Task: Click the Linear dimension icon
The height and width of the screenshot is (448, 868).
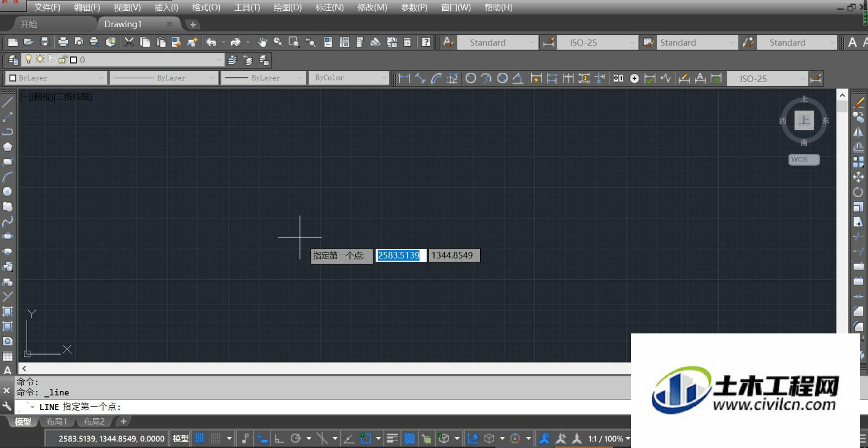Action: tap(404, 78)
